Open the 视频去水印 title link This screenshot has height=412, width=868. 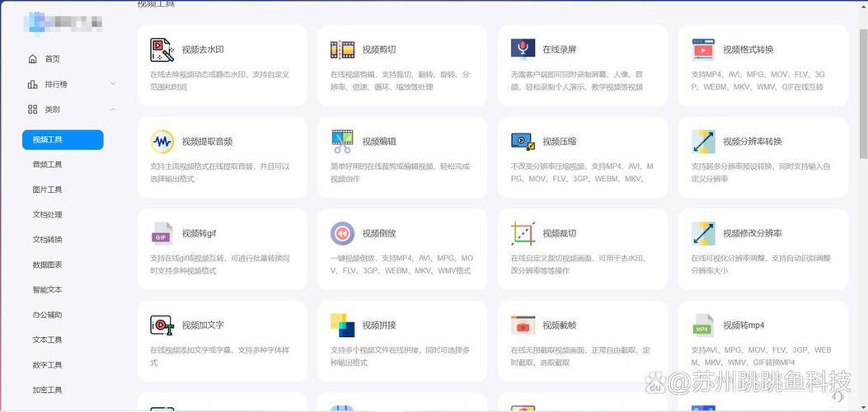point(203,49)
